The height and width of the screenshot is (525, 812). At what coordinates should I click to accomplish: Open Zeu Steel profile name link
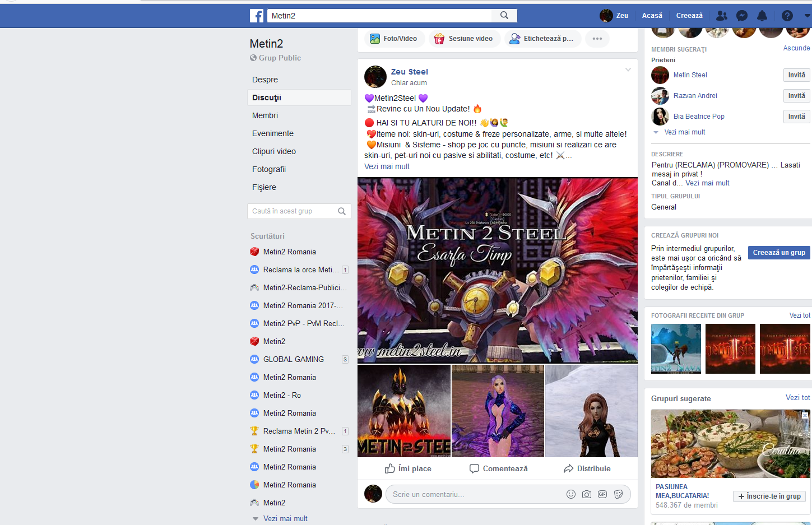[410, 72]
